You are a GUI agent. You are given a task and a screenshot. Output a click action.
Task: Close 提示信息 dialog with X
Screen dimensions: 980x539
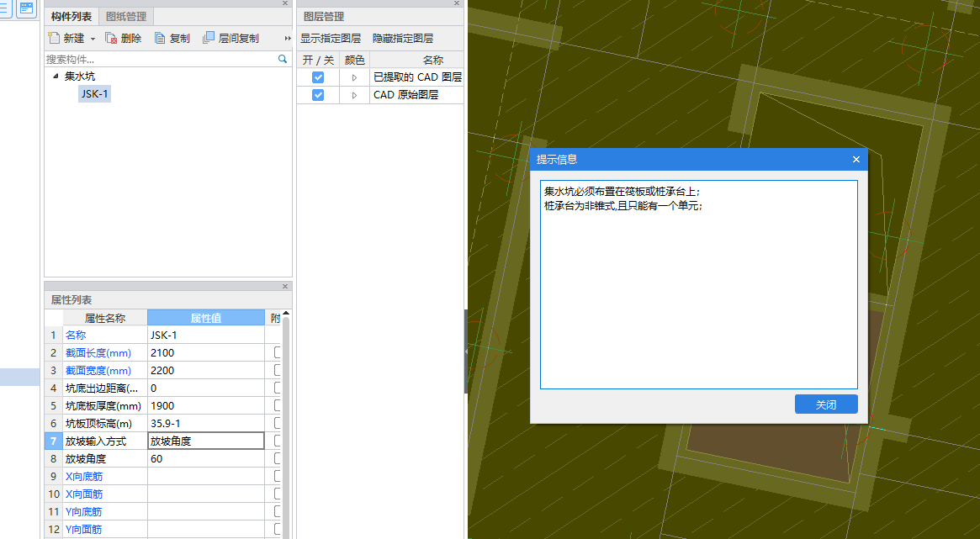click(x=856, y=159)
